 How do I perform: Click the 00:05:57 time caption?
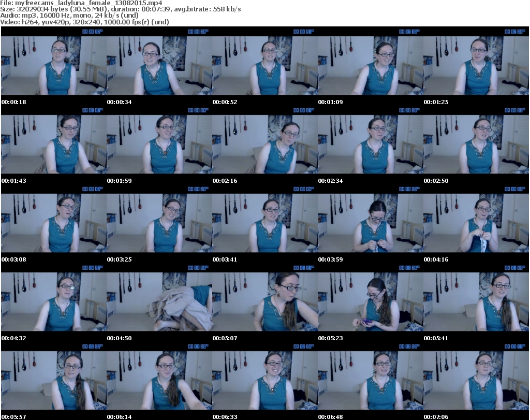click(x=14, y=416)
